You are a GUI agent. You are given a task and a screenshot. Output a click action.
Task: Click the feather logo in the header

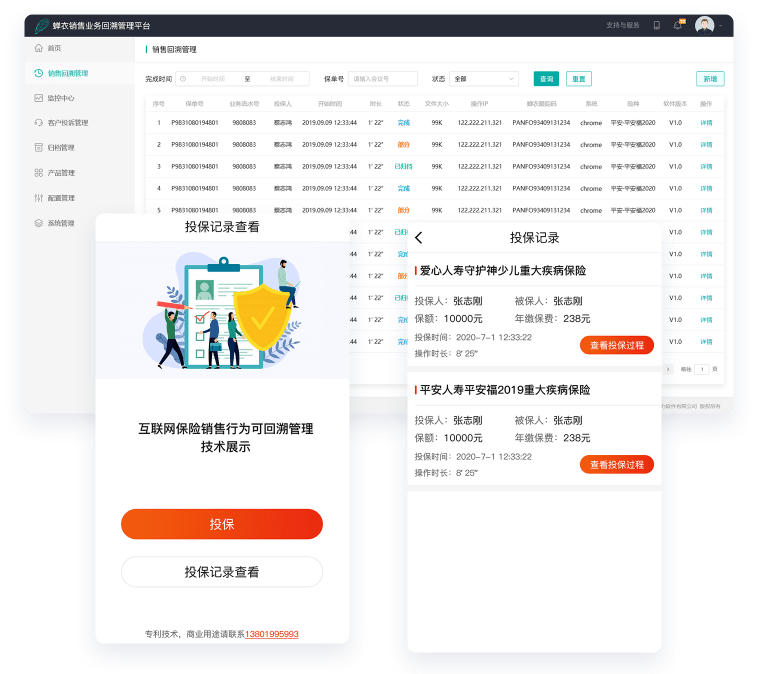(42, 26)
